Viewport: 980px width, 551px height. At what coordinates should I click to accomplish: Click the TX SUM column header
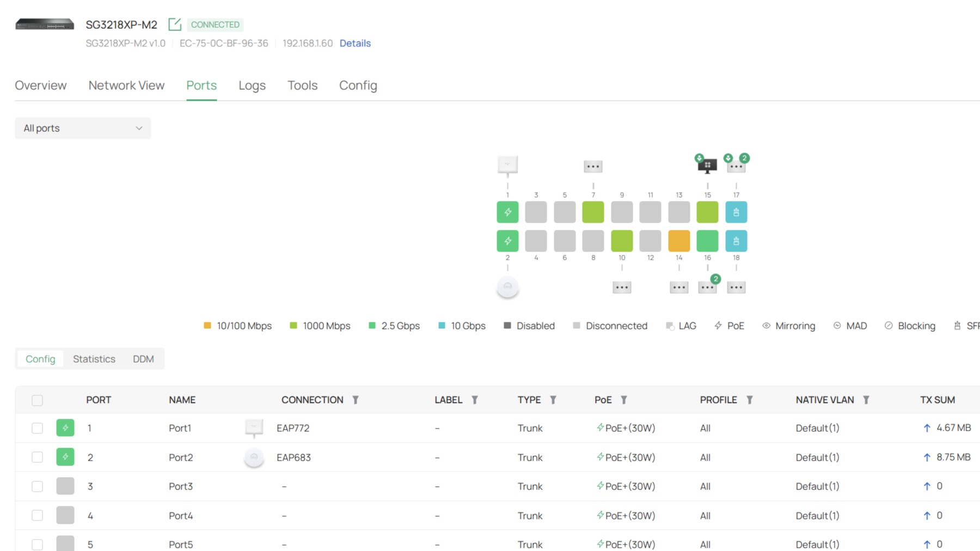[x=938, y=400]
